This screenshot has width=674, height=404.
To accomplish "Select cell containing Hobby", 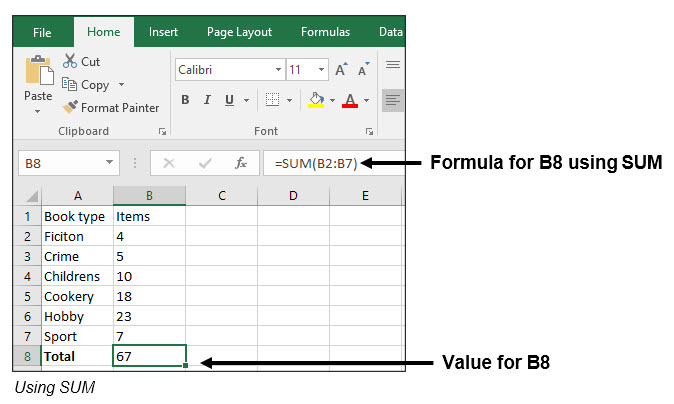I will 77,316.
